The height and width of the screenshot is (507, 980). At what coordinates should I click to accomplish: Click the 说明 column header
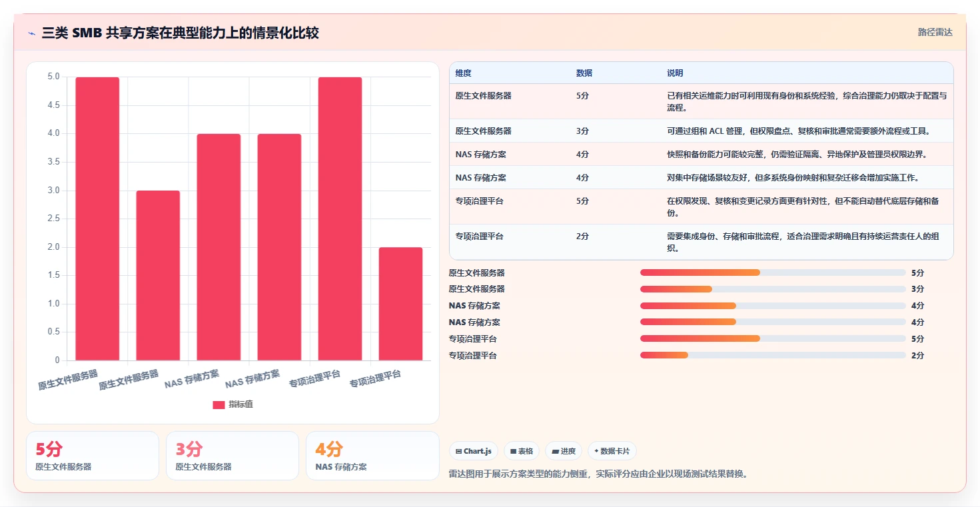pyautogui.click(x=675, y=73)
